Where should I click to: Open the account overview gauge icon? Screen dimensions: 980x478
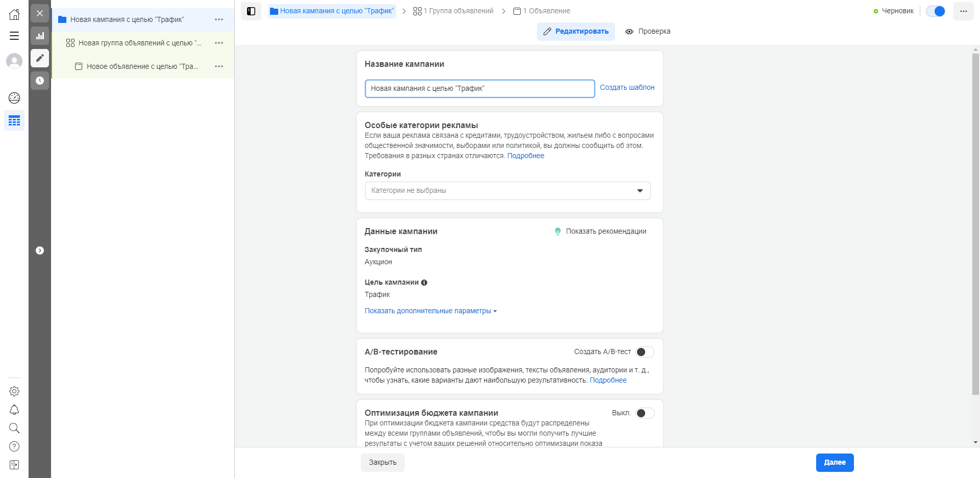point(14,97)
